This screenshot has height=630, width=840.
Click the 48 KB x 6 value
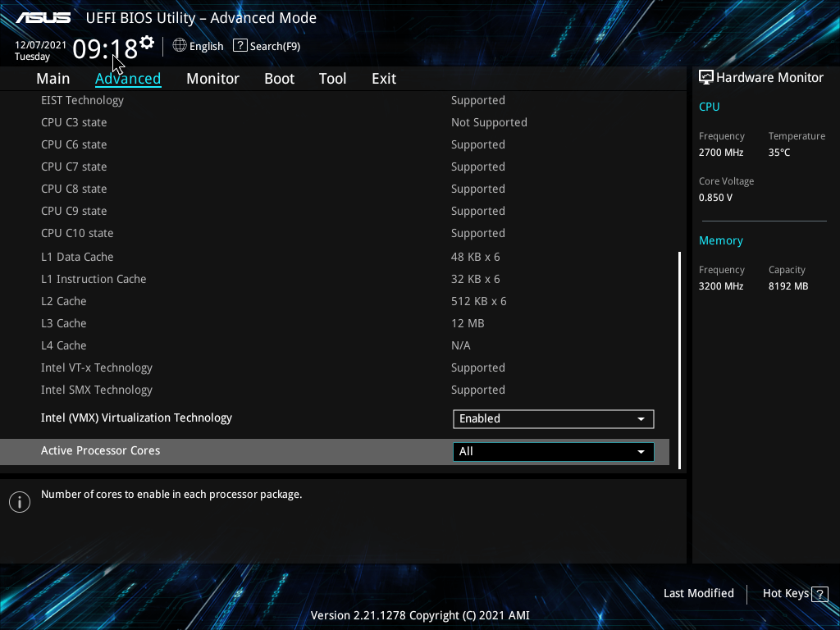(475, 257)
